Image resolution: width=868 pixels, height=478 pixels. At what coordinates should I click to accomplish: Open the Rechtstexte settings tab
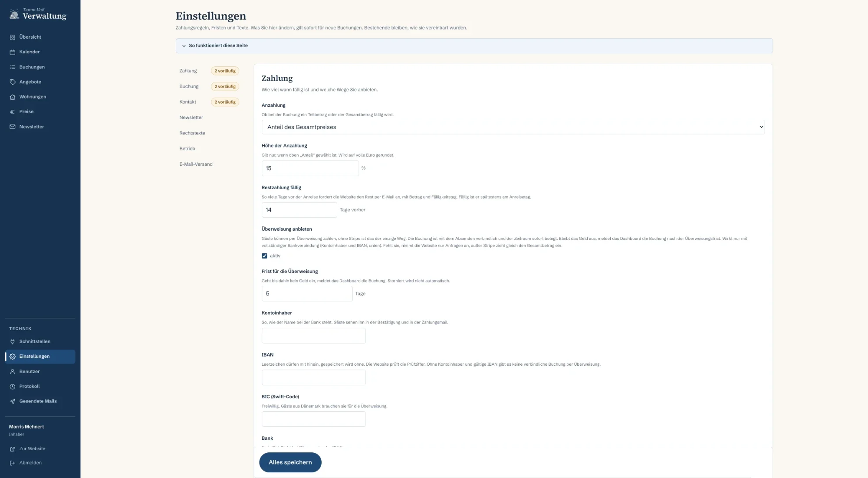click(x=192, y=133)
